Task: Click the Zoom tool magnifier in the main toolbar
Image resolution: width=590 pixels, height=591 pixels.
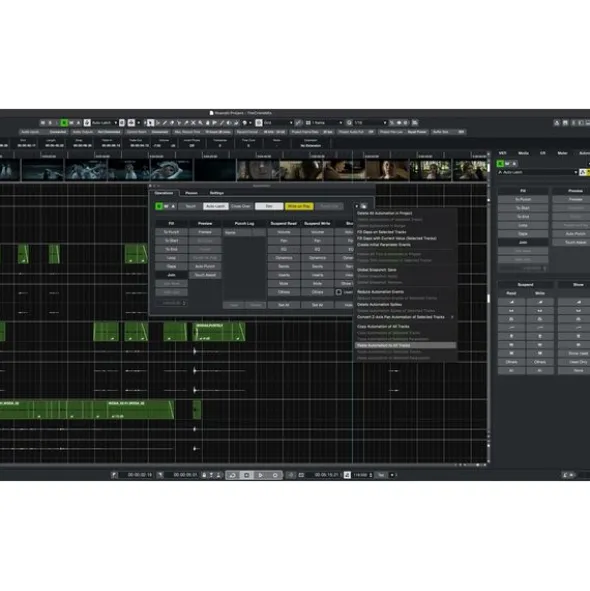Action: (x=201, y=123)
